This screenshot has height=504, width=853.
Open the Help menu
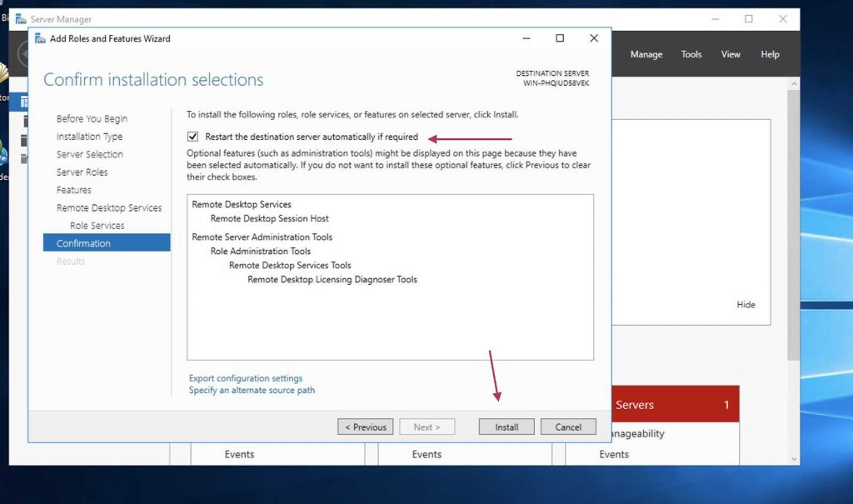770,54
